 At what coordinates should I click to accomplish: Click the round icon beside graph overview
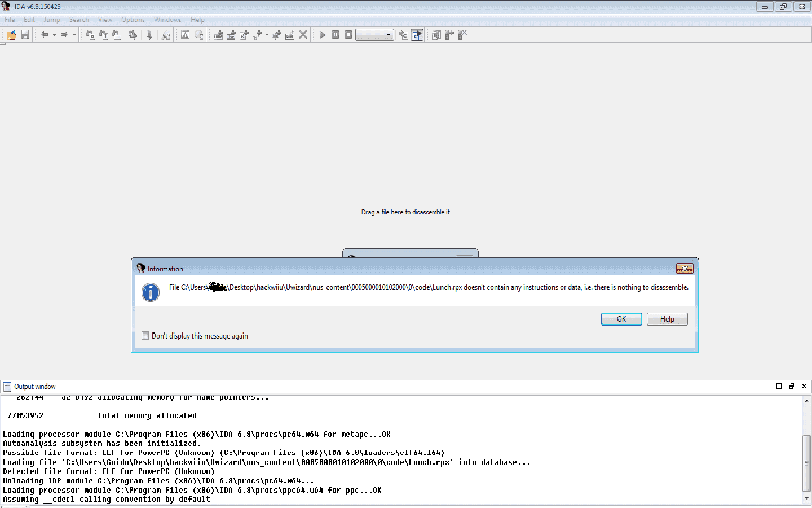point(198,34)
